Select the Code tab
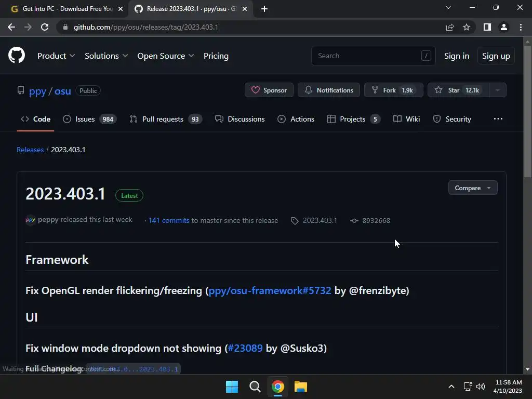Image resolution: width=532 pixels, height=399 pixels. pyautogui.click(x=36, y=119)
